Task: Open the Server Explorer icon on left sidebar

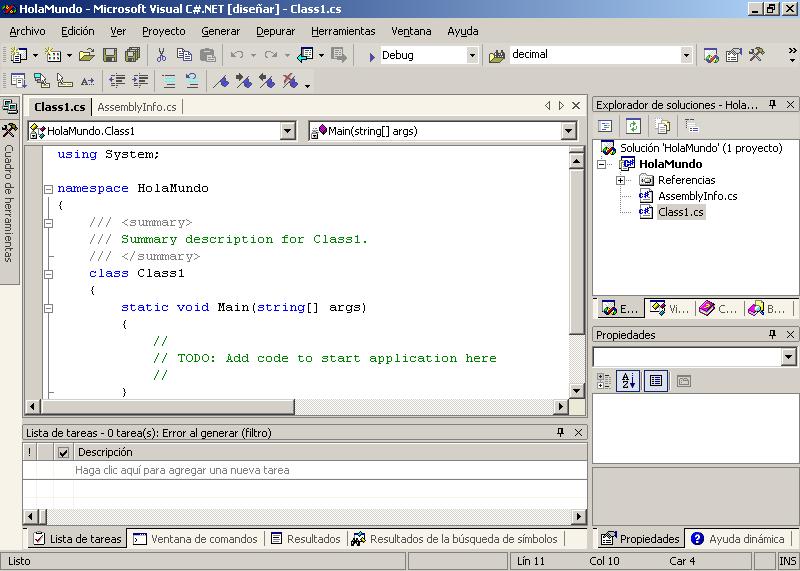Action: pyautogui.click(x=10, y=106)
